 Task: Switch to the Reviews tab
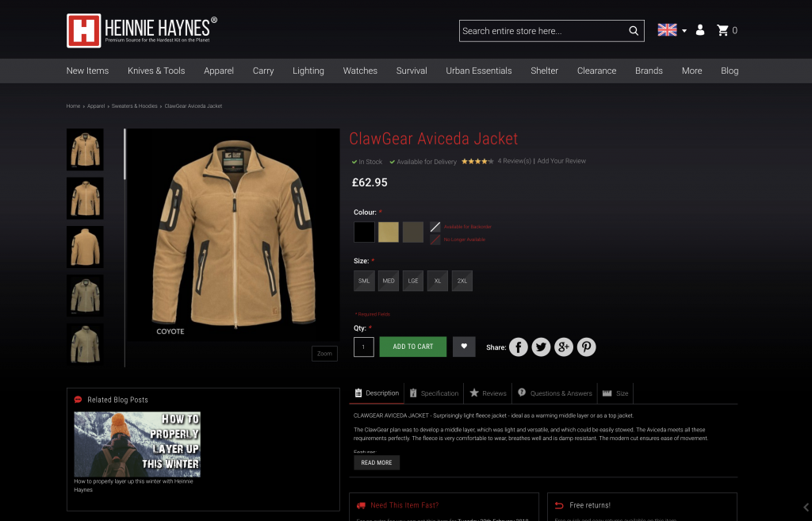(488, 393)
